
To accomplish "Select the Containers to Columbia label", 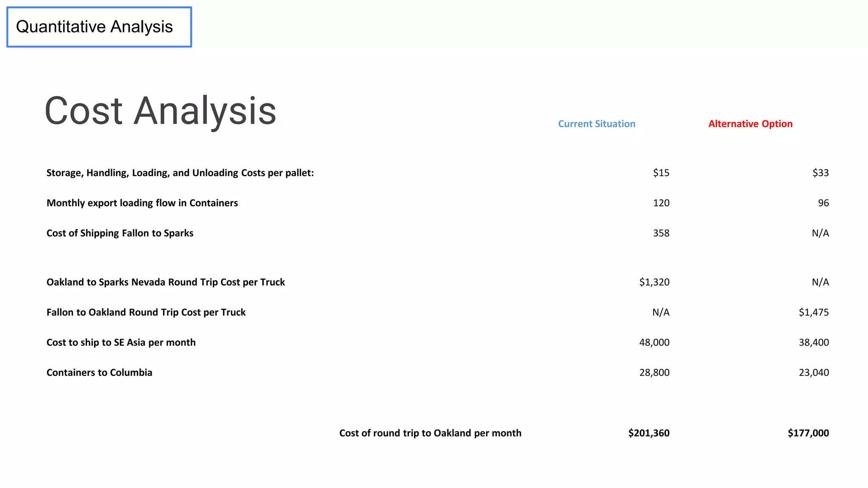I will pos(99,372).
